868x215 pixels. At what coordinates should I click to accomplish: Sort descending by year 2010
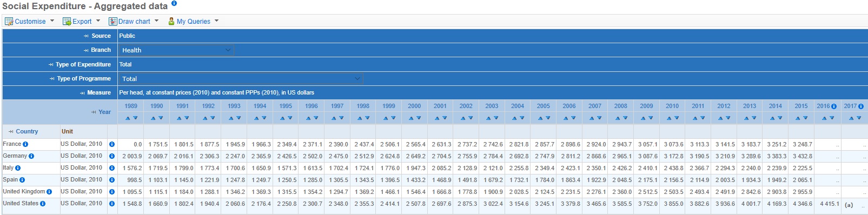coord(677,118)
